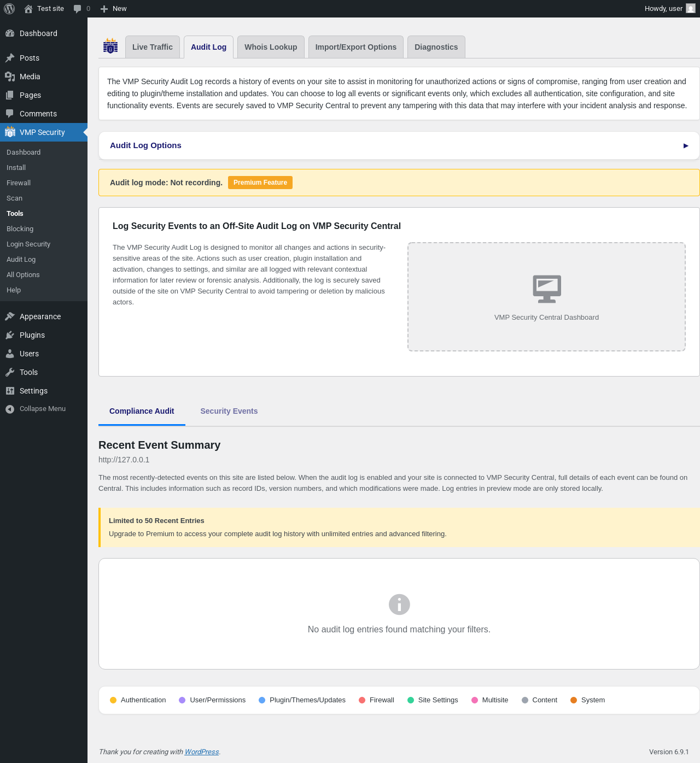
Task: Click the Media library icon
Action: pos(10,77)
